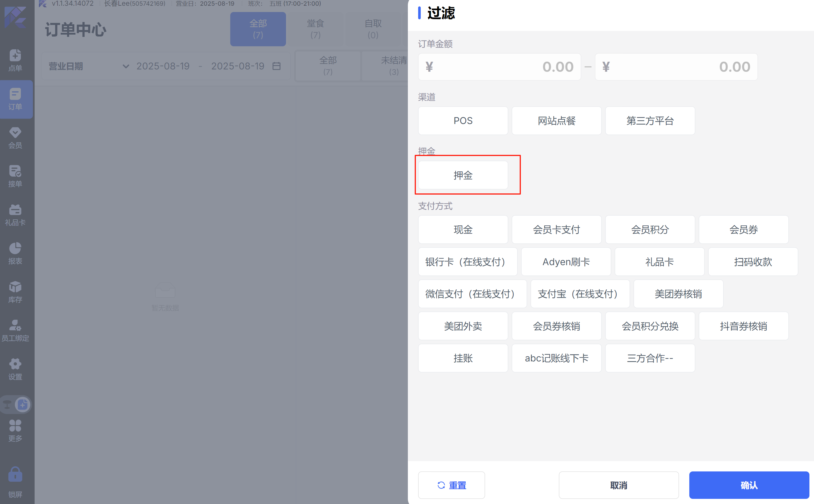Toggle the 现金 cash payment filter

463,230
